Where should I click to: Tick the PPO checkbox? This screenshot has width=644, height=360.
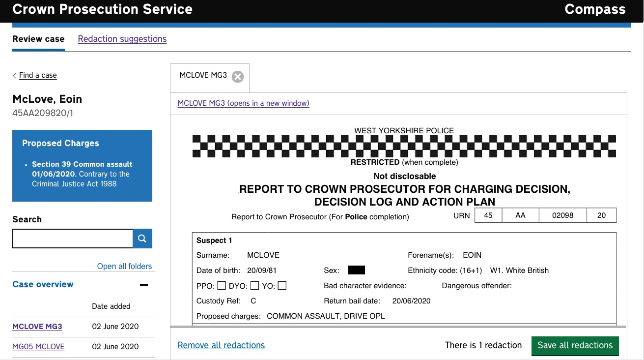[x=222, y=286]
